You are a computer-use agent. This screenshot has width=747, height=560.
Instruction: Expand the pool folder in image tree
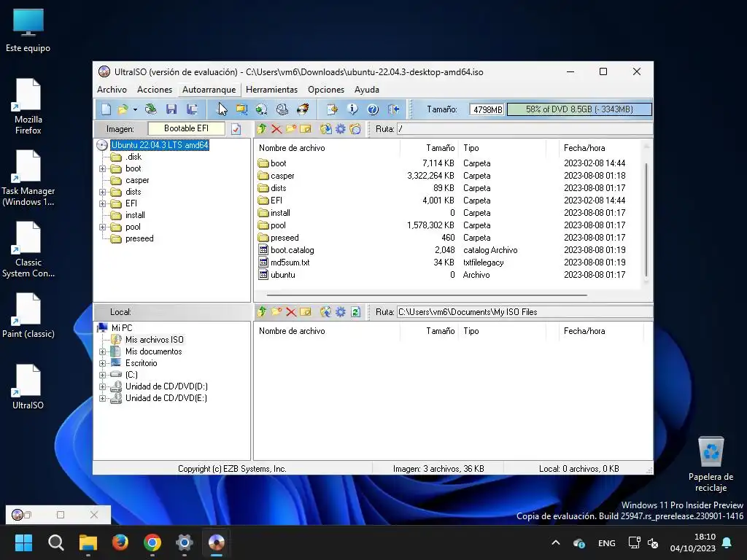pos(102,227)
